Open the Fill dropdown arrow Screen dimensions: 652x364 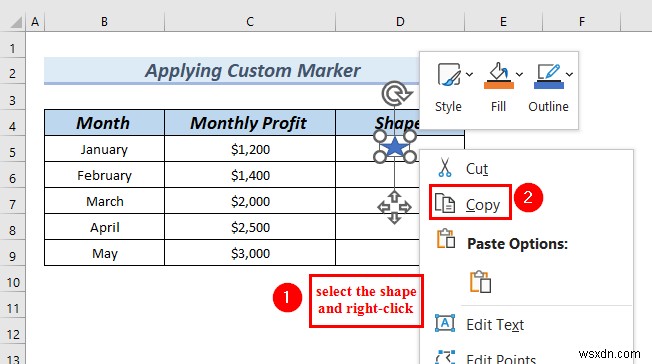coord(519,74)
